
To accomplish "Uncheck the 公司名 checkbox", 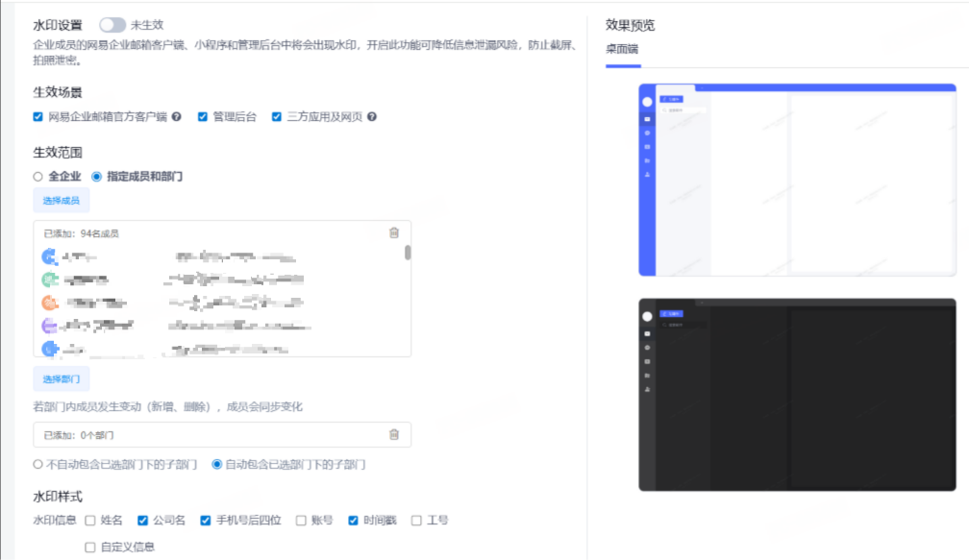I will click(142, 521).
